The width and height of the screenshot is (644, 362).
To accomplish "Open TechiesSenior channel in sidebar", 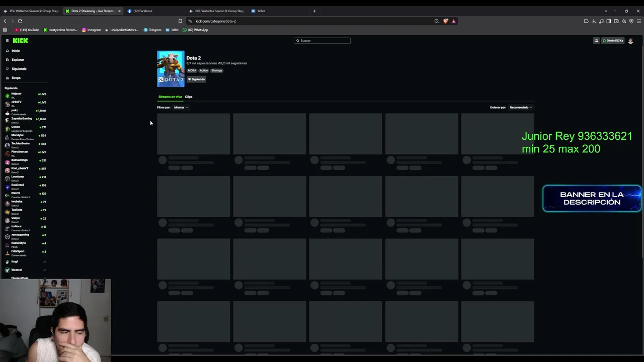I will [25, 144].
